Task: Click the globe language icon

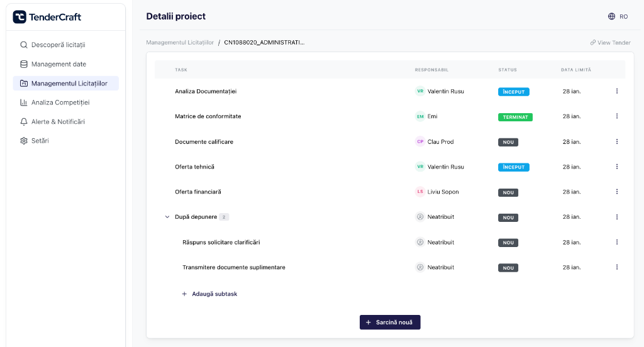Action: (611, 16)
